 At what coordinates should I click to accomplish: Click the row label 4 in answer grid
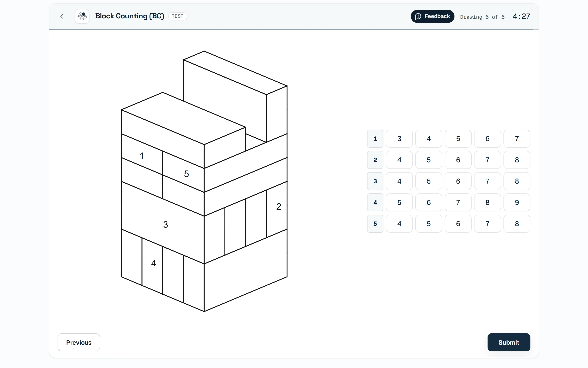[375, 202]
